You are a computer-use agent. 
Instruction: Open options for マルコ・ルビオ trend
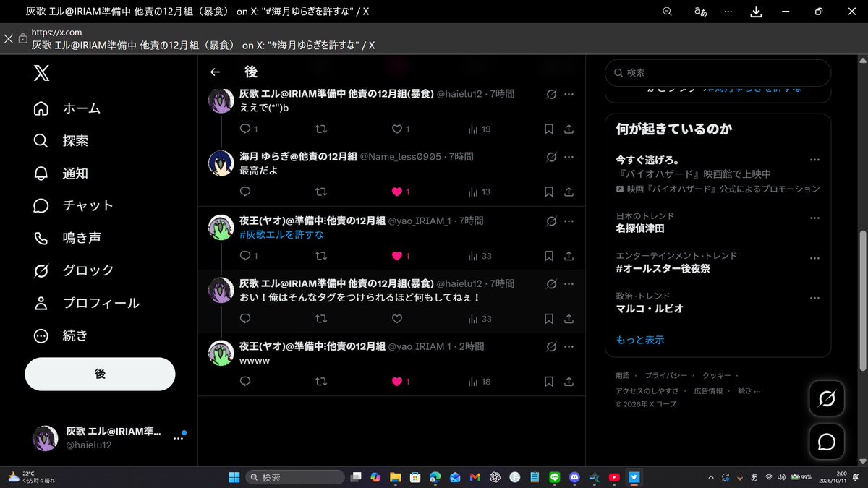(814, 298)
